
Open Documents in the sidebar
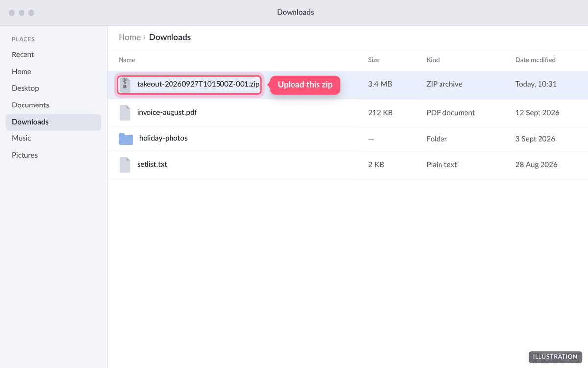pos(30,105)
